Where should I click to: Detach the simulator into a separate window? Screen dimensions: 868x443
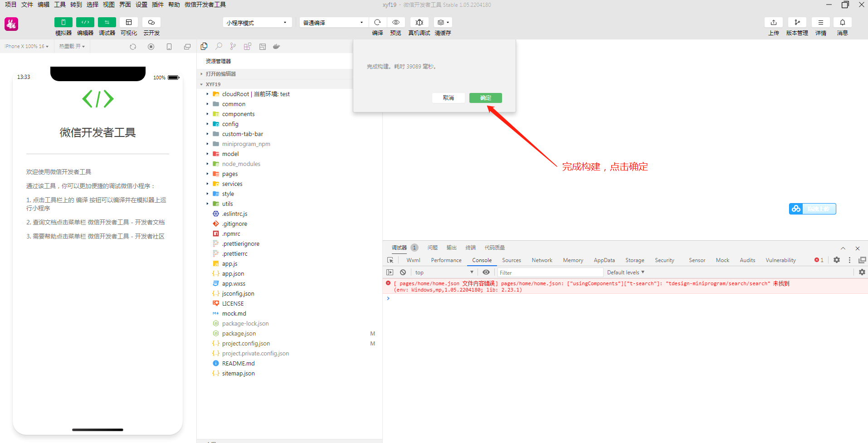tap(187, 47)
